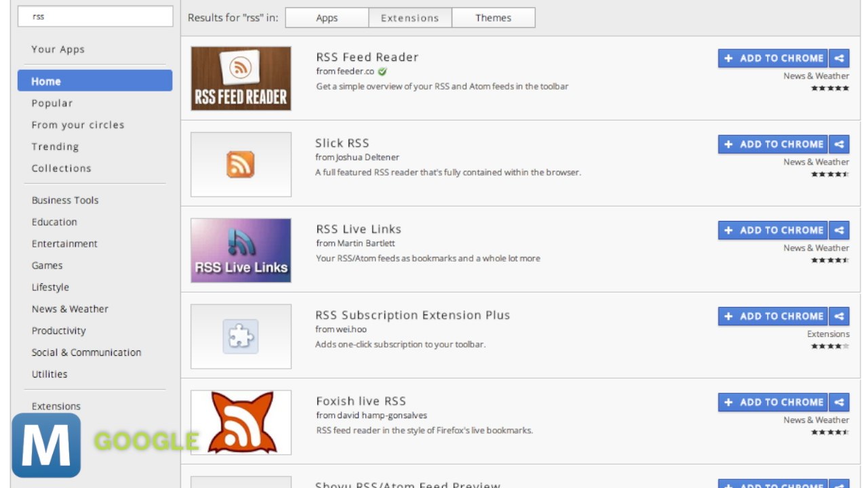This screenshot has height=488, width=868.
Task: Browse the Entertainment category
Action: [64, 243]
